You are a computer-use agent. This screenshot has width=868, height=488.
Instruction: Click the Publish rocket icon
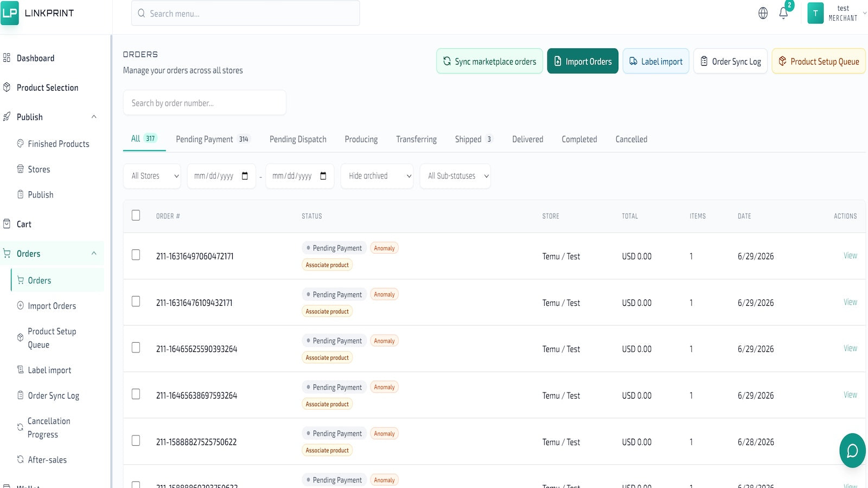tap(7, 117)
